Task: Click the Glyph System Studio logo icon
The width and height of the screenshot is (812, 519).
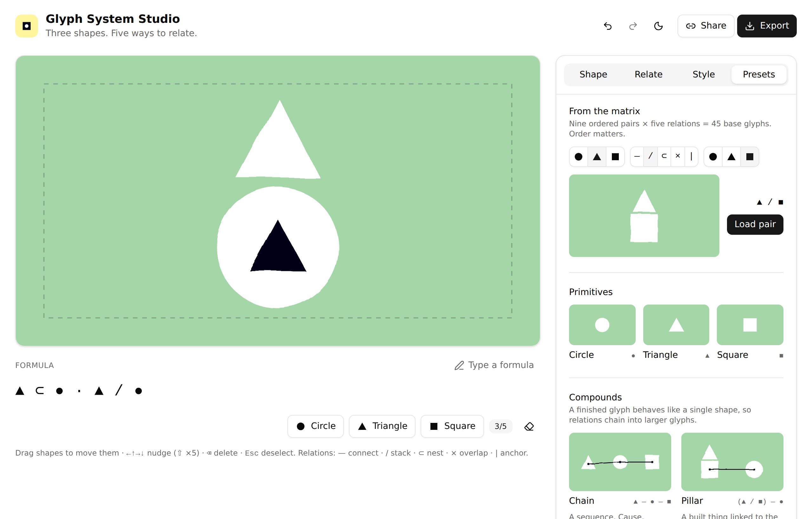Action: (x=27, y=26)
